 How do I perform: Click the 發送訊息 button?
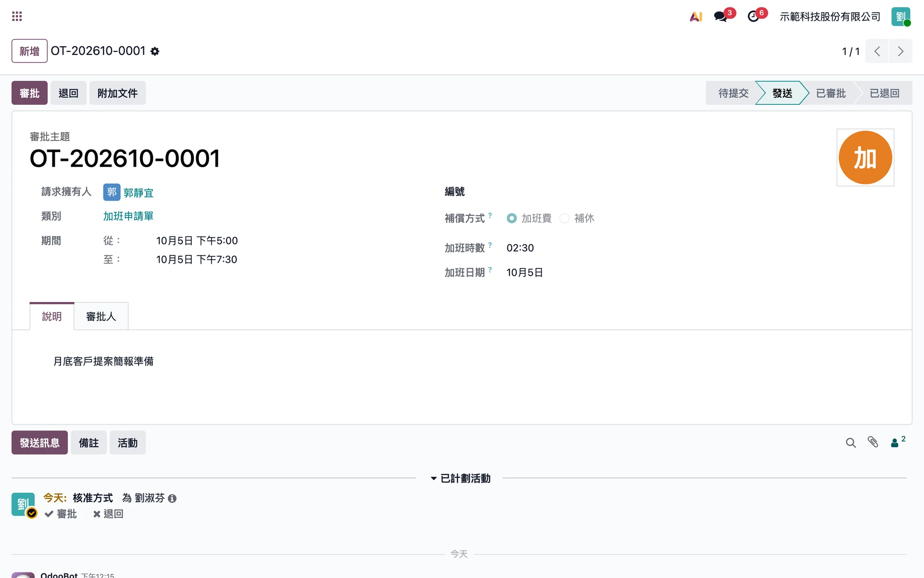coord(40,443)
